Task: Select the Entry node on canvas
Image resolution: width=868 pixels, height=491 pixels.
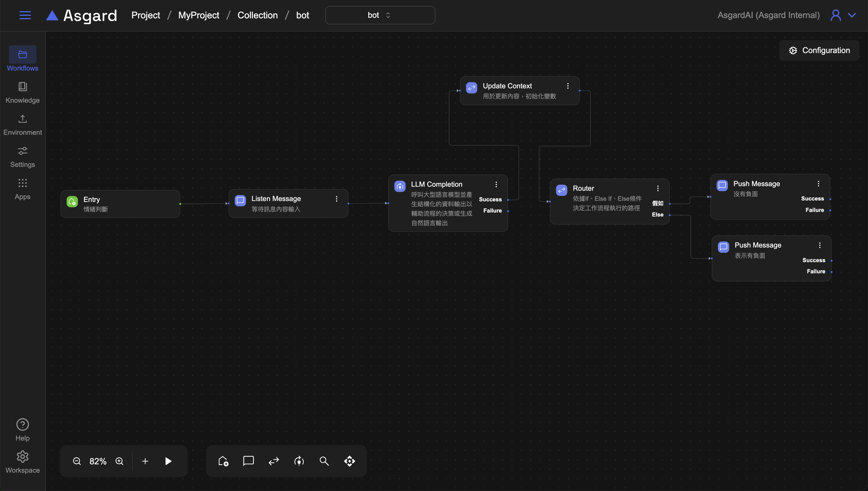Action: tap(120, 204)
